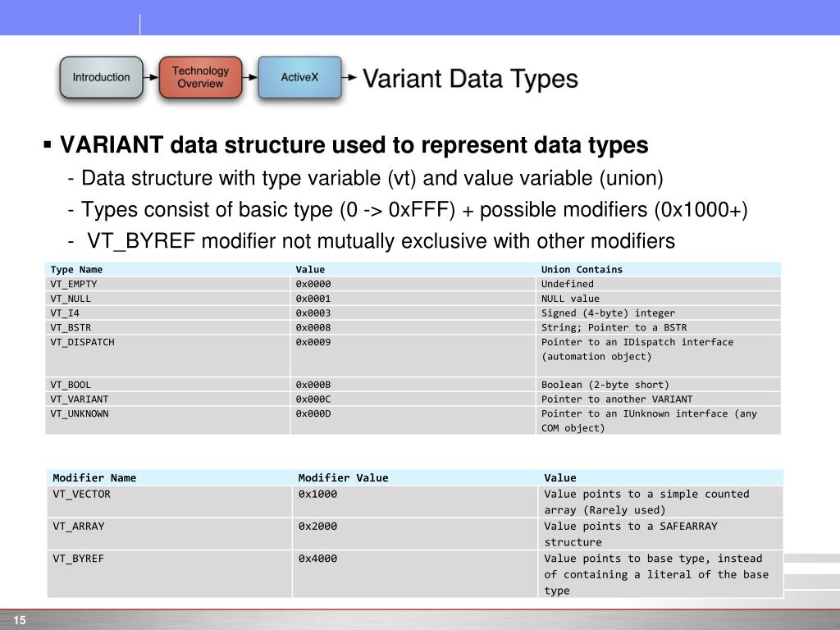Click the Undefined cell
This screenshot has width=840, height=630.
[659, 284]
